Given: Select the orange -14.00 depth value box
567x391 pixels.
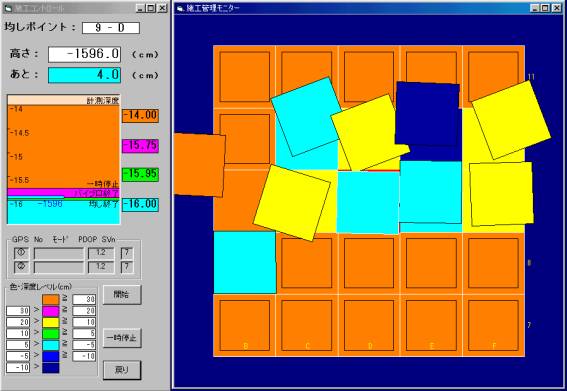Looking at the screenshot, I should 140,116.
